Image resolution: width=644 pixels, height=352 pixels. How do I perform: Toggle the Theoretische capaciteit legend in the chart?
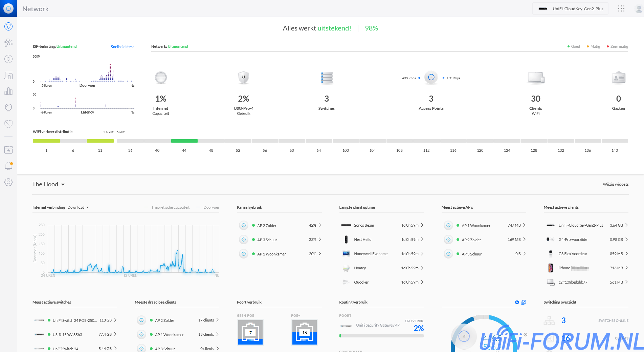tap(167, 207)
